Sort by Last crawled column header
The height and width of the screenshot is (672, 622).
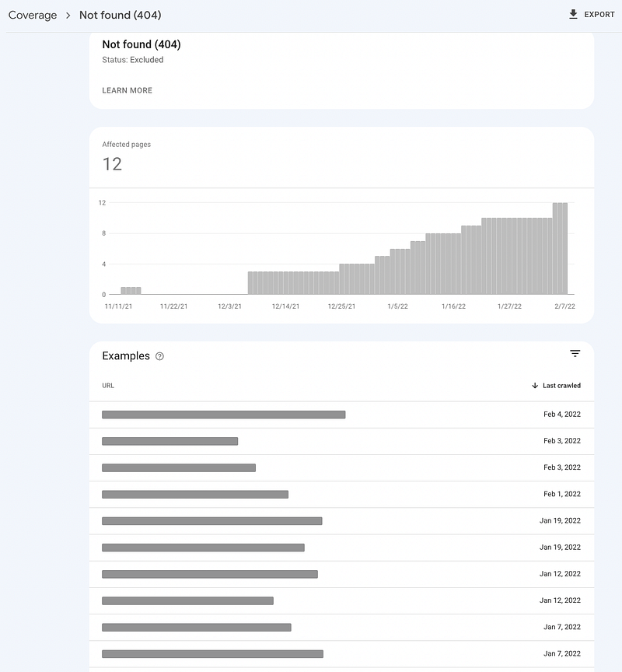(x=561, y=385)
